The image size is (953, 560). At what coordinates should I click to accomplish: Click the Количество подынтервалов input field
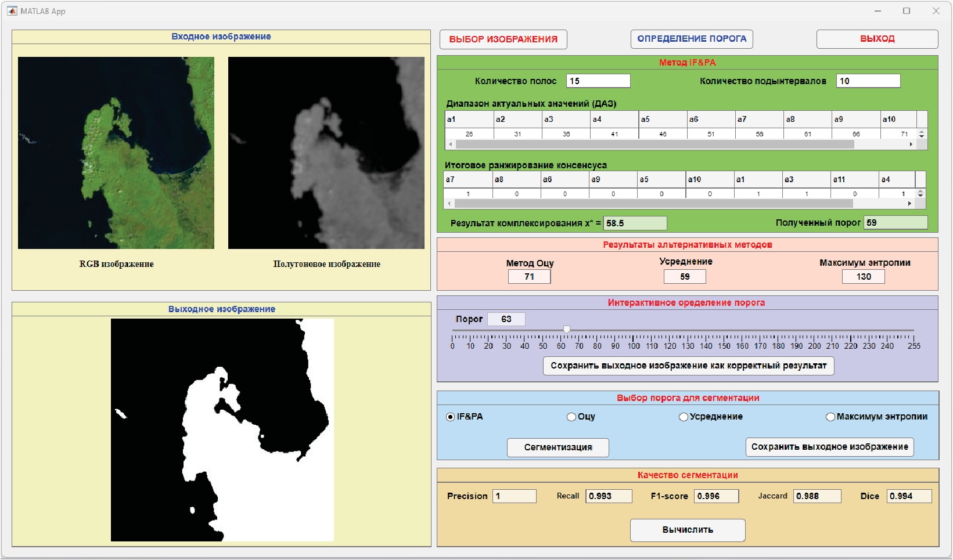pyautogui.click(x=868, y=81)
